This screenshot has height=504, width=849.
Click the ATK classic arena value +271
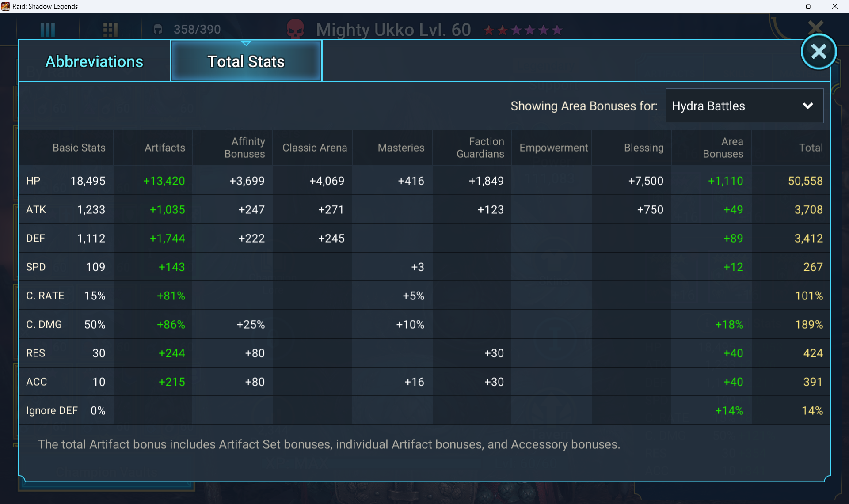331,209
